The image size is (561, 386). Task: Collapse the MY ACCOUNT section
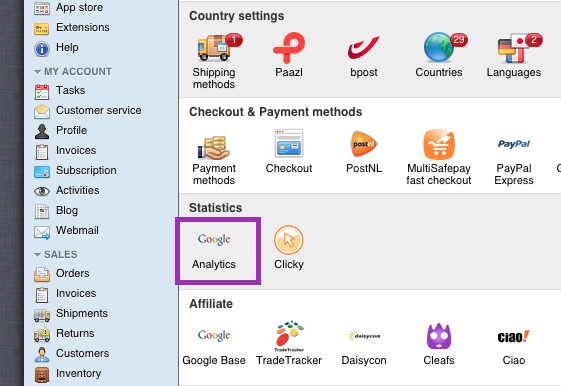(37, 72)
